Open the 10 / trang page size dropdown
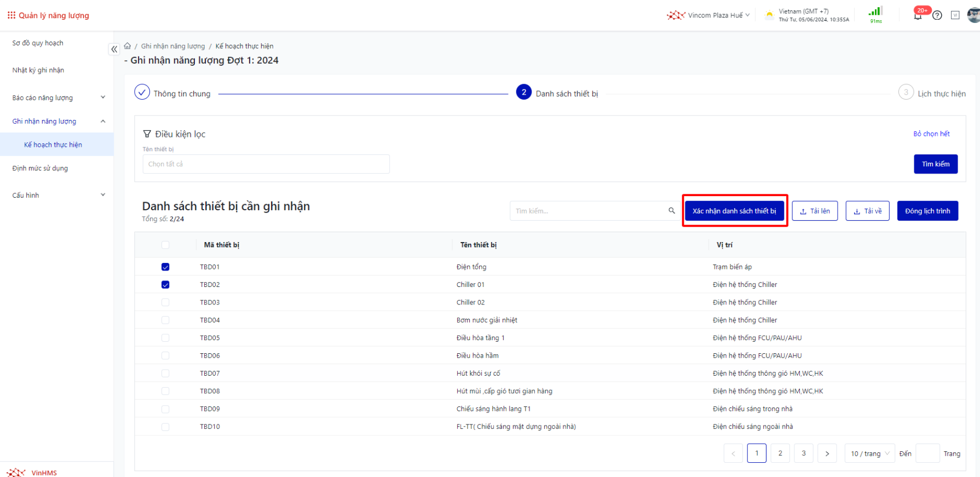 (x=869, y=453)
